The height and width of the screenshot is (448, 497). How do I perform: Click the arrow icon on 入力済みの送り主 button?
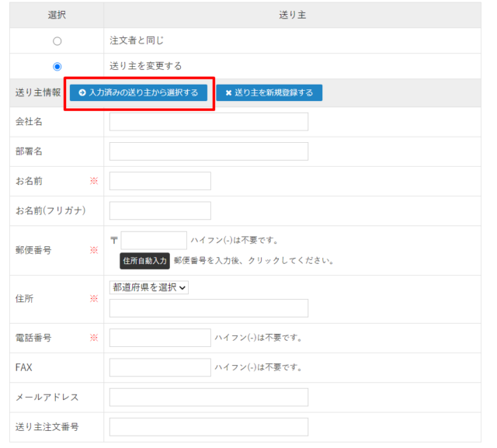(x=82, y=93)
